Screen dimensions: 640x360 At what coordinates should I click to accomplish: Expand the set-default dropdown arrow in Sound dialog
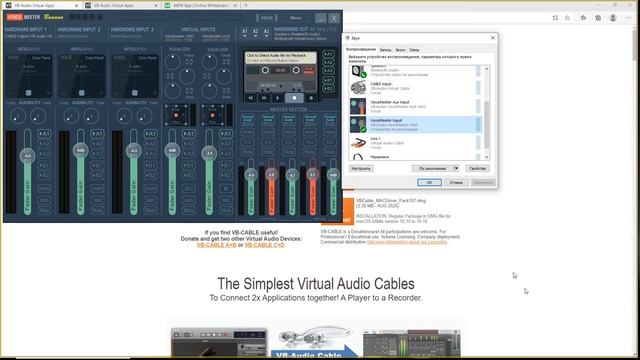(456, 168)
